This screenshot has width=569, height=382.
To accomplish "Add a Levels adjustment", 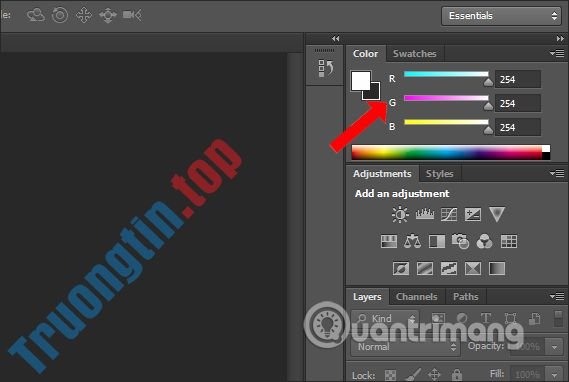I will click(425, 214).
